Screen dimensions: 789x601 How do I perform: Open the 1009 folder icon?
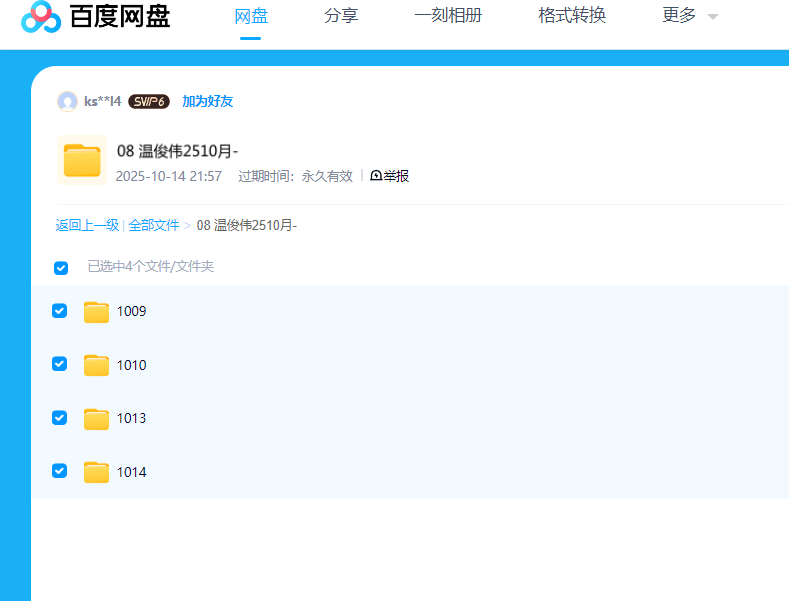(x=96, y=312)
